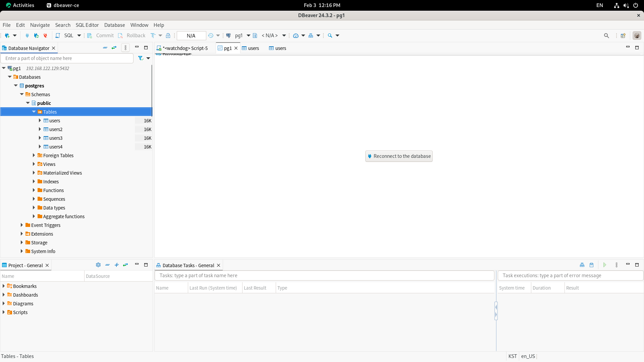Expand the users2 table node
Screen dimensions: 644x362
point(40,129)
